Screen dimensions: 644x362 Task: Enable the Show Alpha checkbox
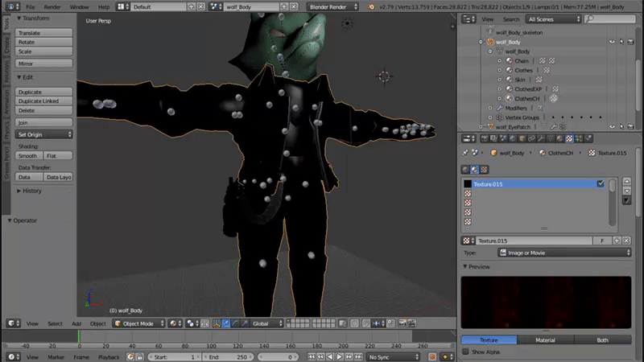pos(465,352)
